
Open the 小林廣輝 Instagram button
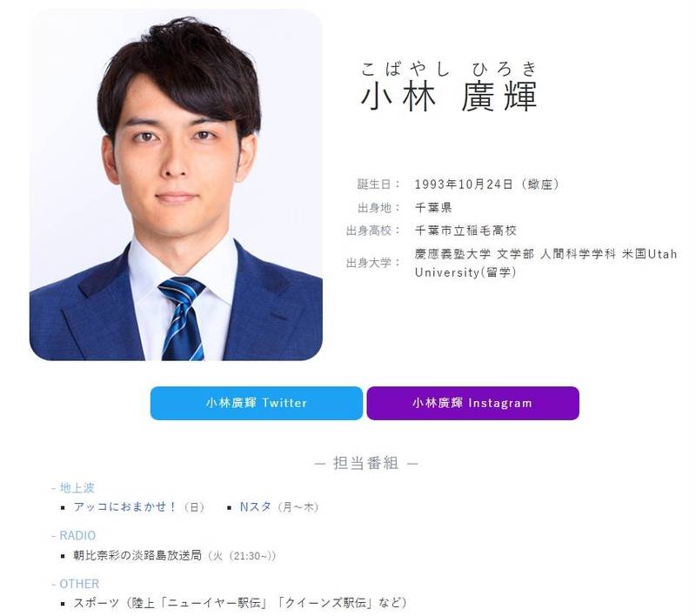pos(472,403)
